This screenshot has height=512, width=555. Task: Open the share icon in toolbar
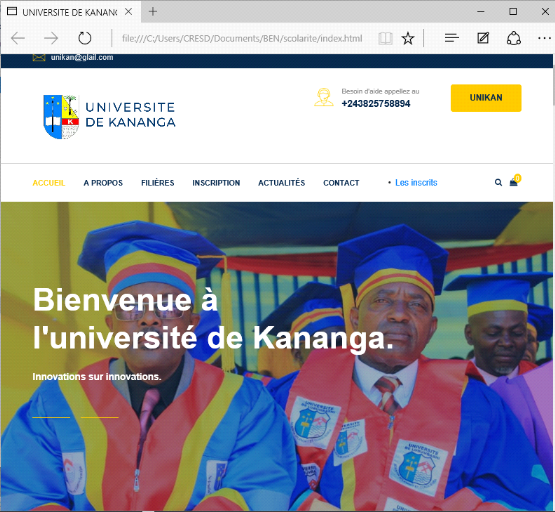pyautogui.click(x=514, y=38)
